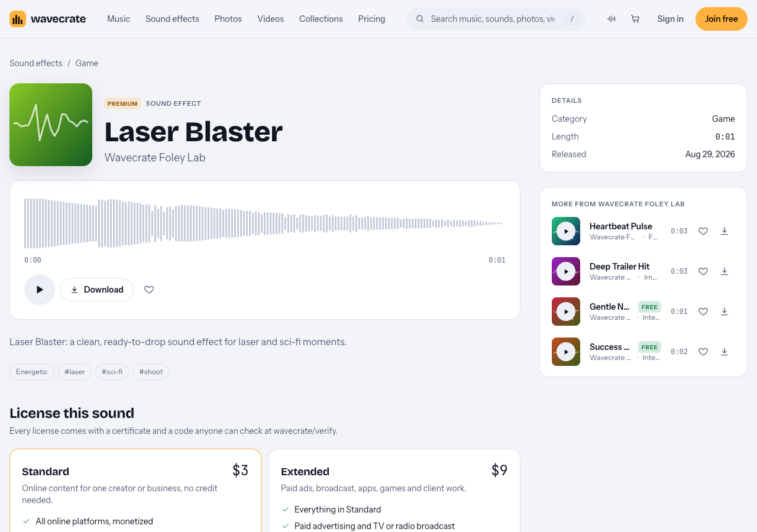Select the Standard license card

[135, 491]
